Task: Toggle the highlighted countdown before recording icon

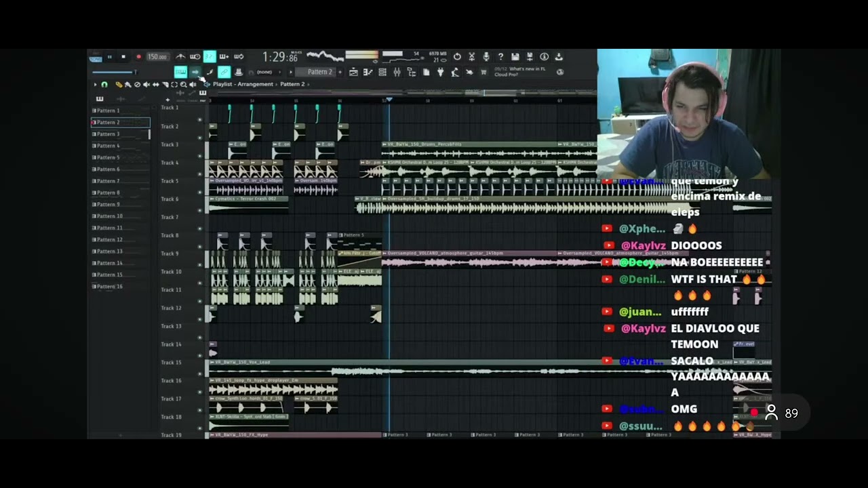Action: (210, 57)
